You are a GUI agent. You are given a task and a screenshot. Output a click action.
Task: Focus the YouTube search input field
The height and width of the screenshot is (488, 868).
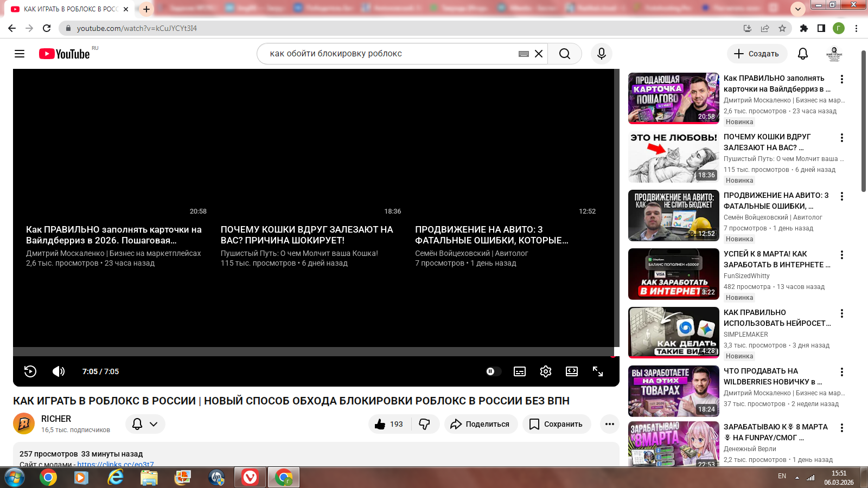coord(391,54)
